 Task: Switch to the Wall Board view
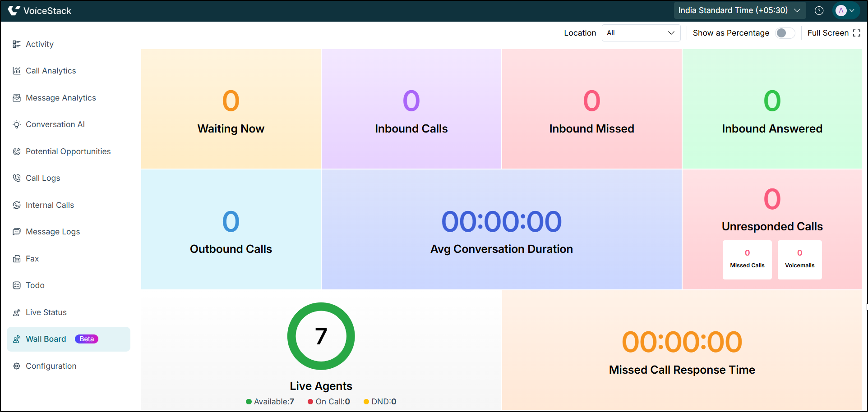(46, 339)
